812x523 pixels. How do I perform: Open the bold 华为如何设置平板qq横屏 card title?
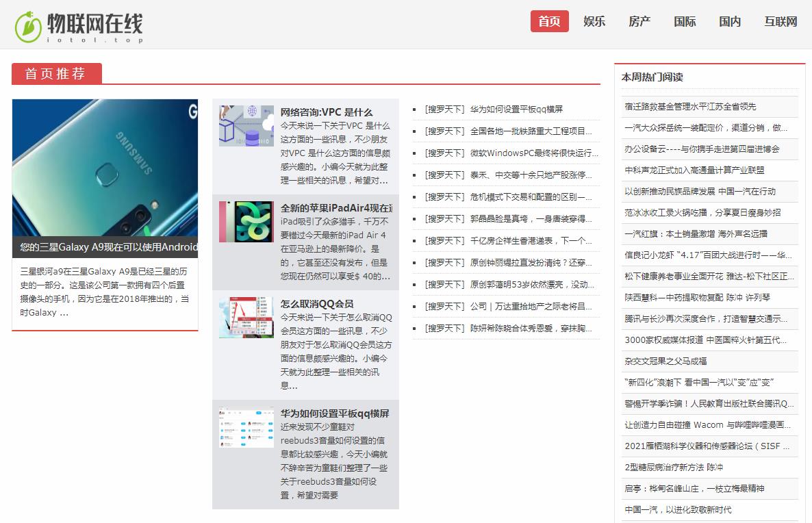point(335,413)
